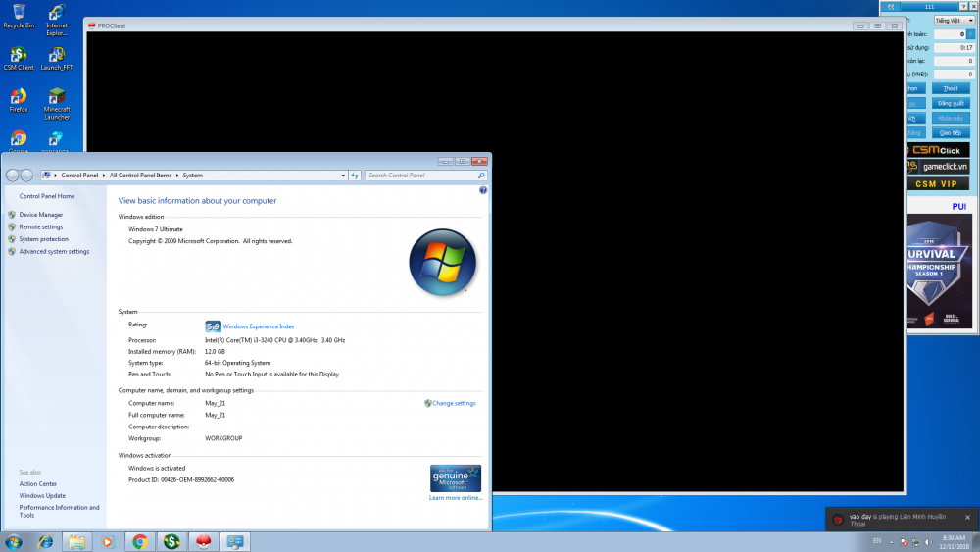Open the Minecraft Launcher desktop icon
Screen dimensions: 980x552
57,100
